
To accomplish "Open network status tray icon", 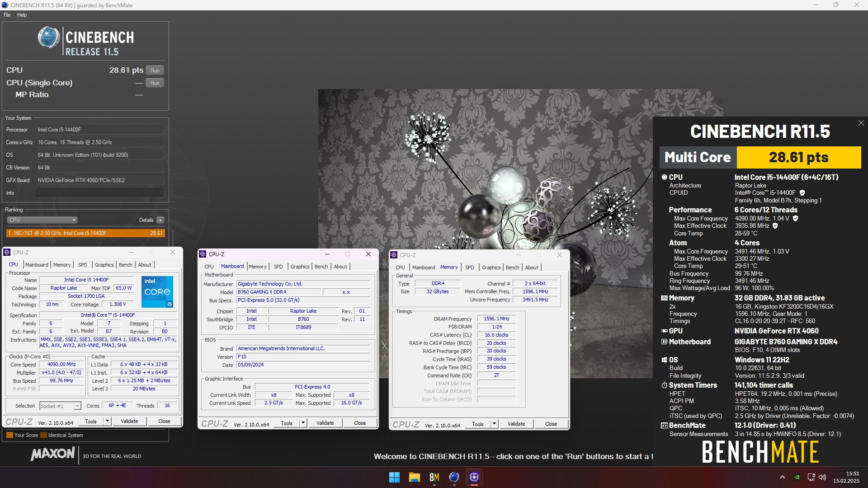I will click(x=811, y=477).
